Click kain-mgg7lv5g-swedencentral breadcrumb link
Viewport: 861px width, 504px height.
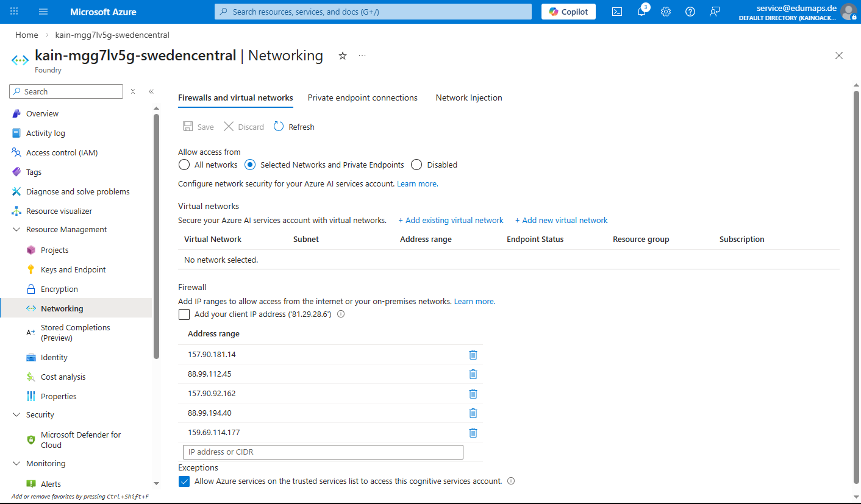(112, 35)
